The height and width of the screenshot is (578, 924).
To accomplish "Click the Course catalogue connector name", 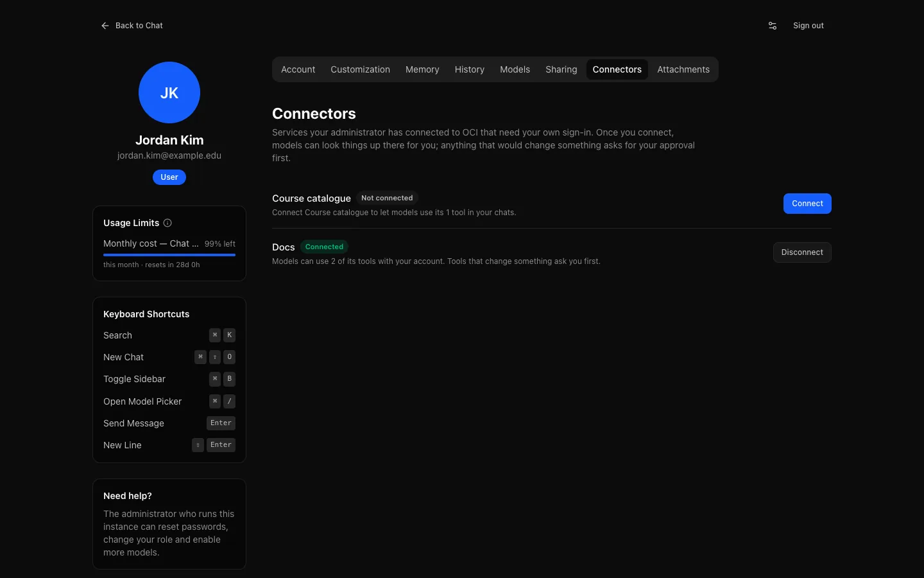I will (311, 198).
